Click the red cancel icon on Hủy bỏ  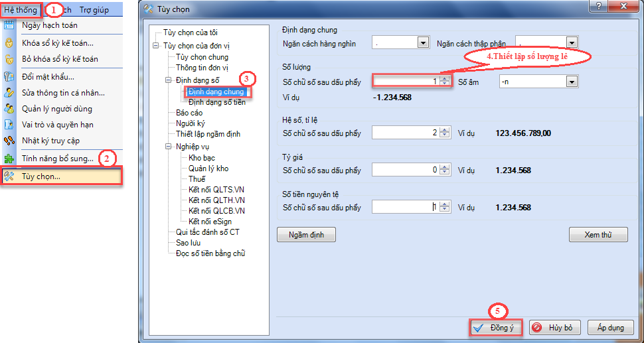536,328
